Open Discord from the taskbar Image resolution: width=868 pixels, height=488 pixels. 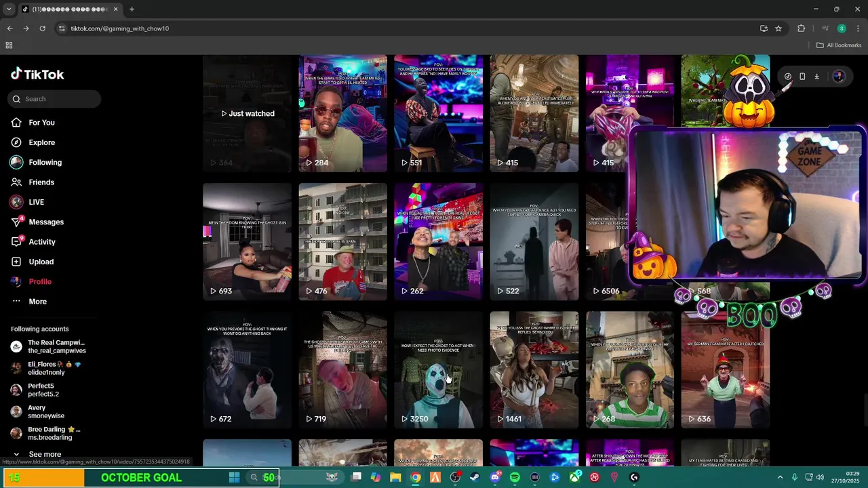(495, 478)
